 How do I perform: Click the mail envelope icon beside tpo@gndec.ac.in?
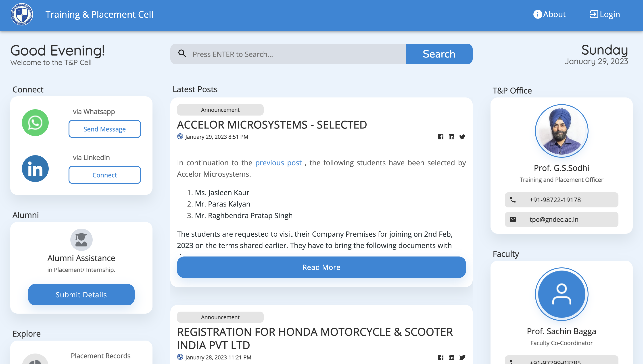513,219
